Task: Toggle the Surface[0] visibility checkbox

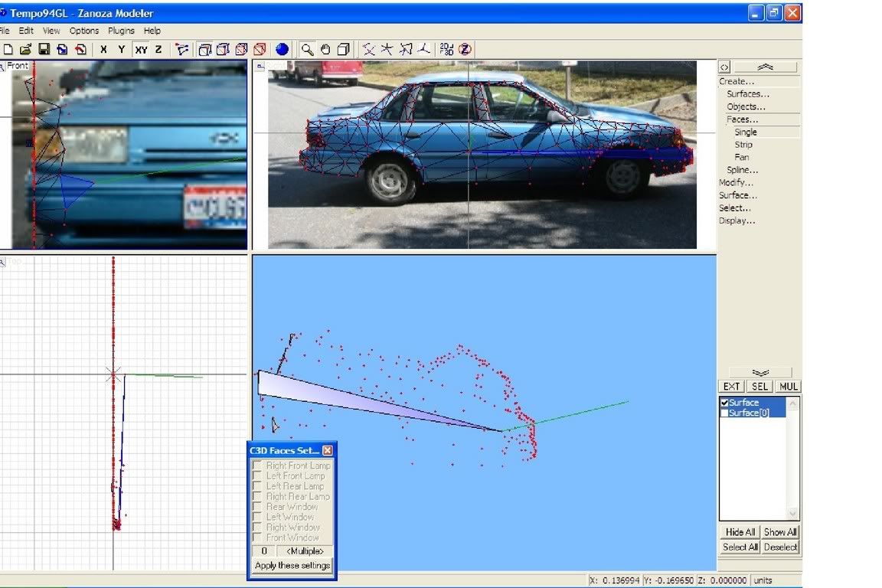Action: pyautogui.click(x=724, y=413)
